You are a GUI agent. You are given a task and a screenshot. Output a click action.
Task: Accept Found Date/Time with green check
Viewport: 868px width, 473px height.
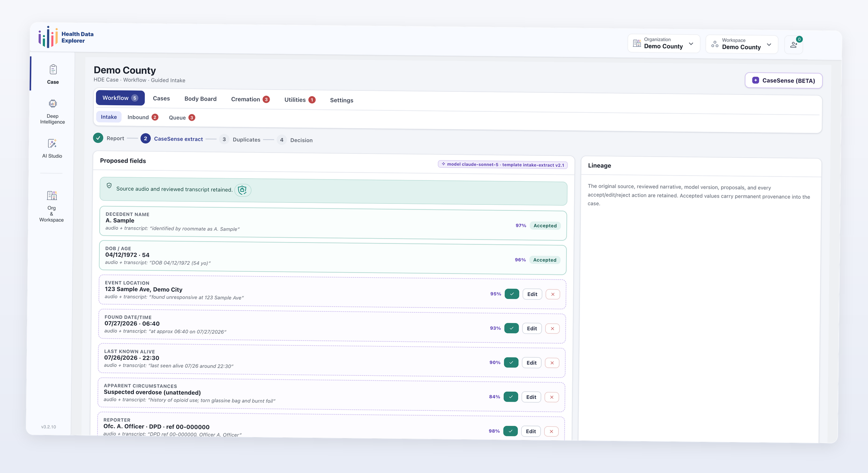511,328
